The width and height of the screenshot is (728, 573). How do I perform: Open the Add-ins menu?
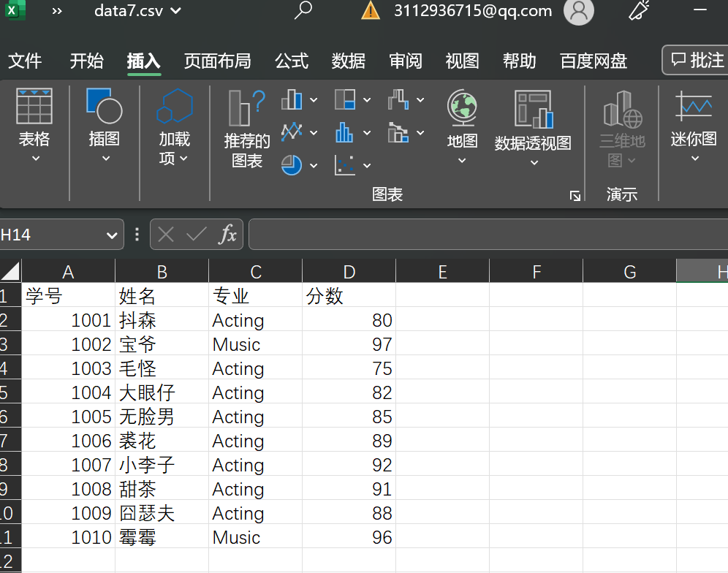[x=174, y=126]
